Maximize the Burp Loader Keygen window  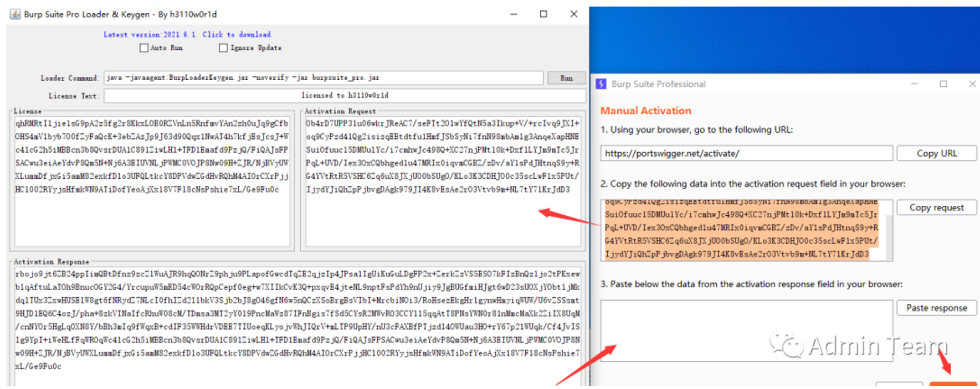tap(543, 14)
